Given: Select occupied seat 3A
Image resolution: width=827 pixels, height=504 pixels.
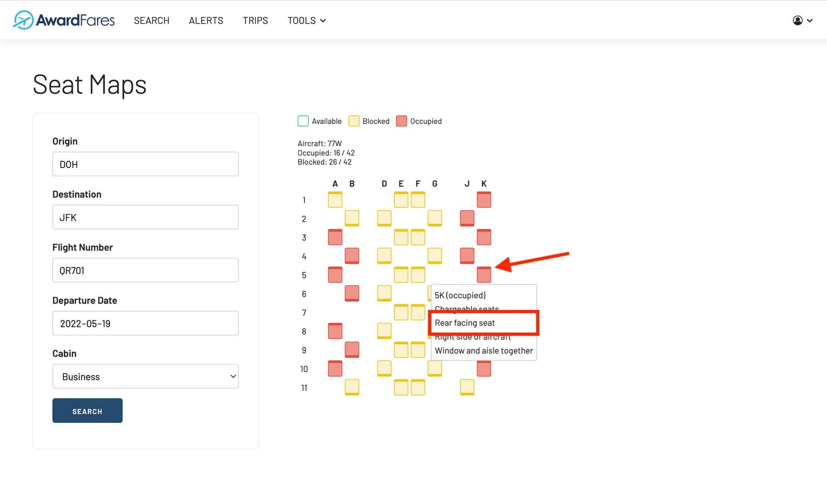Looking at the screenshot, I should pos(335,237).
